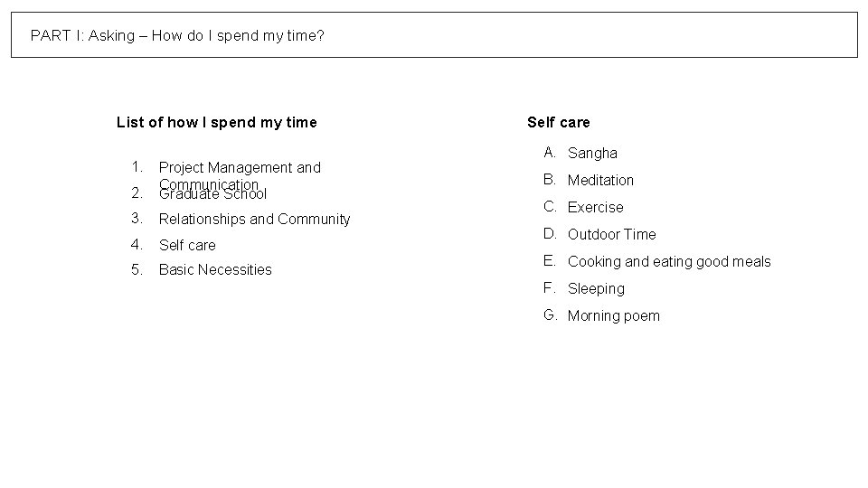Click the 'Graduate School' list item
The width and height of the screenshot is (868, 488).
pyautogui.click(x=212, y=193)
